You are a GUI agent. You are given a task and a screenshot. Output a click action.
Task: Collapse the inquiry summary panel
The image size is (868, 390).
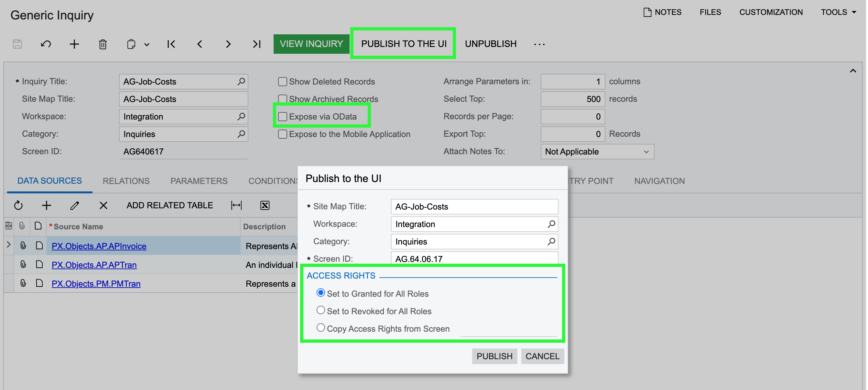coord(853,71)
